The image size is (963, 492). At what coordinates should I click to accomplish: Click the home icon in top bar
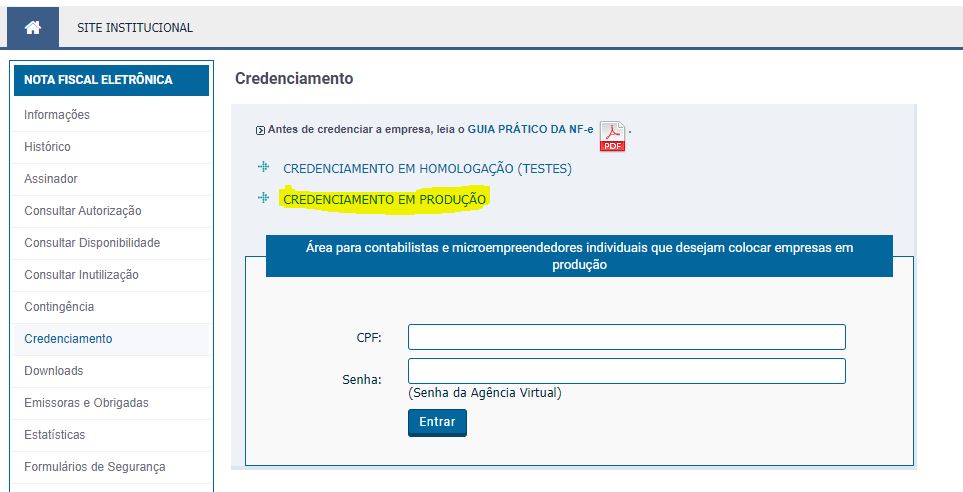[x=33, y=27]
